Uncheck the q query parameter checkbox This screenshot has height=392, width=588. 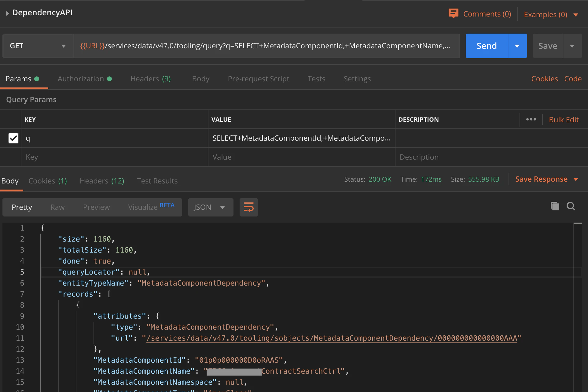pos(13,138)
